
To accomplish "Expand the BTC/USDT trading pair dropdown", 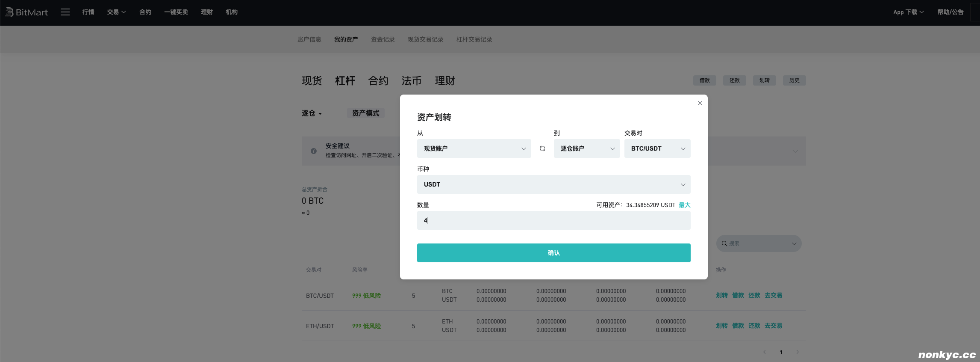I will point(657,148).
